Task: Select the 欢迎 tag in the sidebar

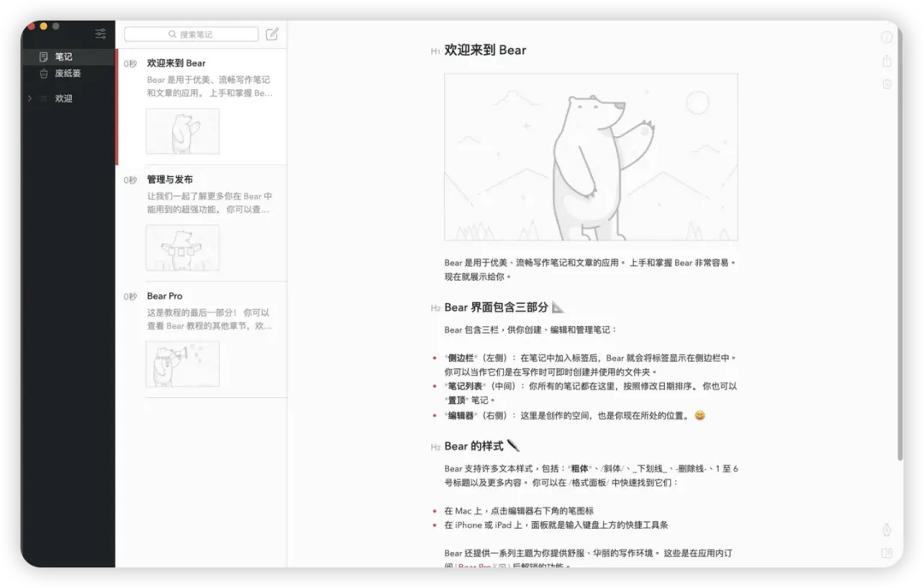Action: pos(63,98)
